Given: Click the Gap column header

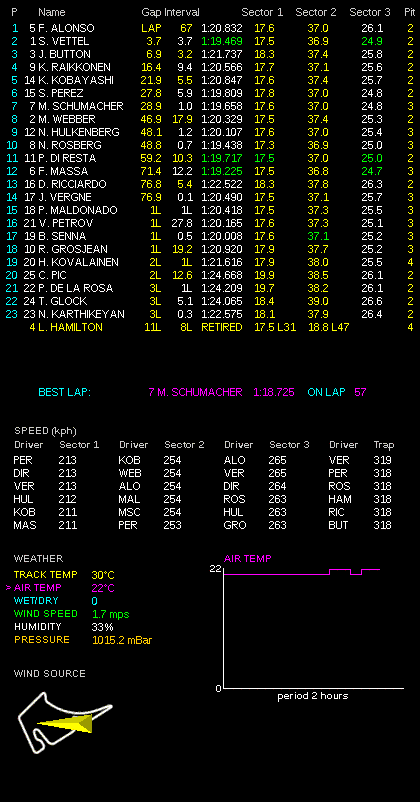Looking at the screenshot, I should [x=152, y=12].
